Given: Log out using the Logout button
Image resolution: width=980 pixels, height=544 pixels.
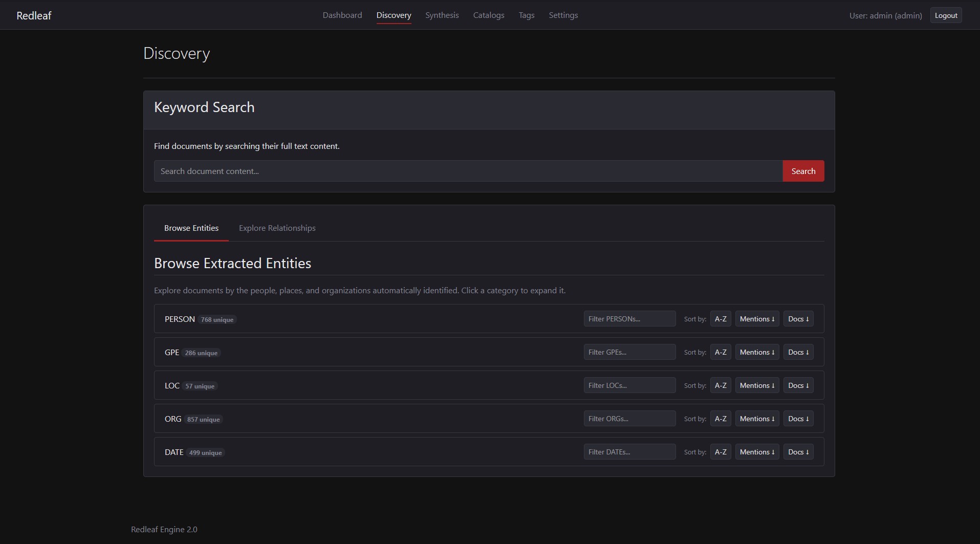Looking at the screenshot, I should [x=945, y=15].
